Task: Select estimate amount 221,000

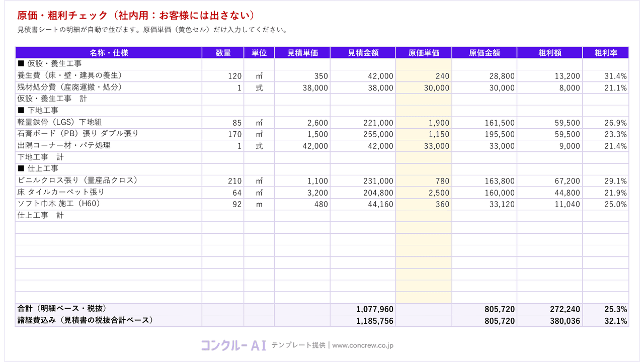Action: (x=363, y=123)
